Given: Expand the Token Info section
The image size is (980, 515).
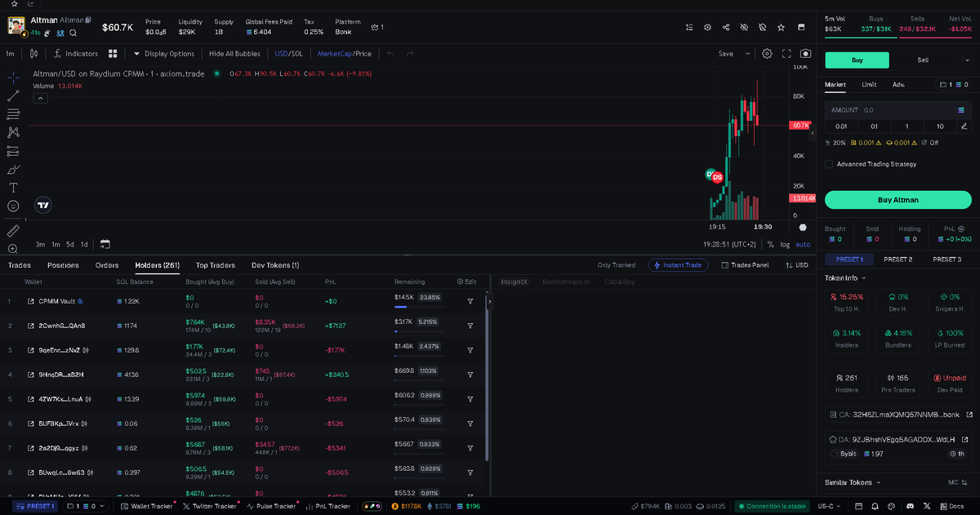Looking at the screenshot, I should click(846, 277).
